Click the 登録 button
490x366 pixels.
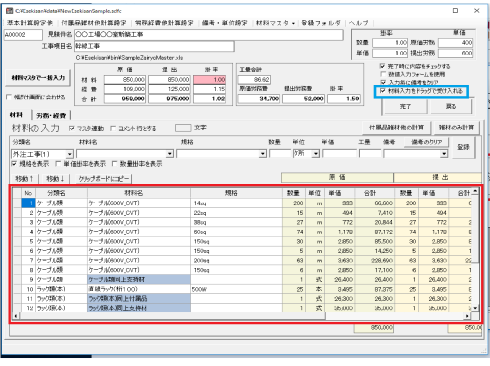pyautogui.click(x=463, y=147)
